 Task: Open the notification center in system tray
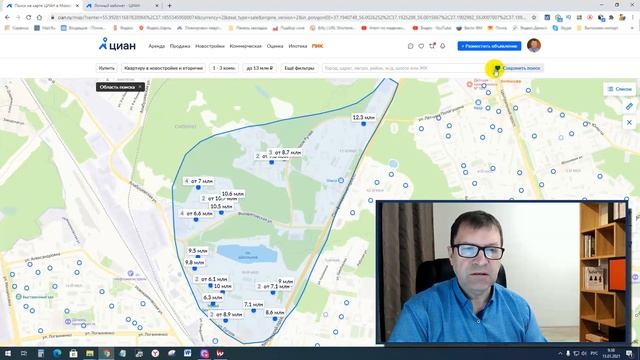pyautogui.click(x=629, y=353)
